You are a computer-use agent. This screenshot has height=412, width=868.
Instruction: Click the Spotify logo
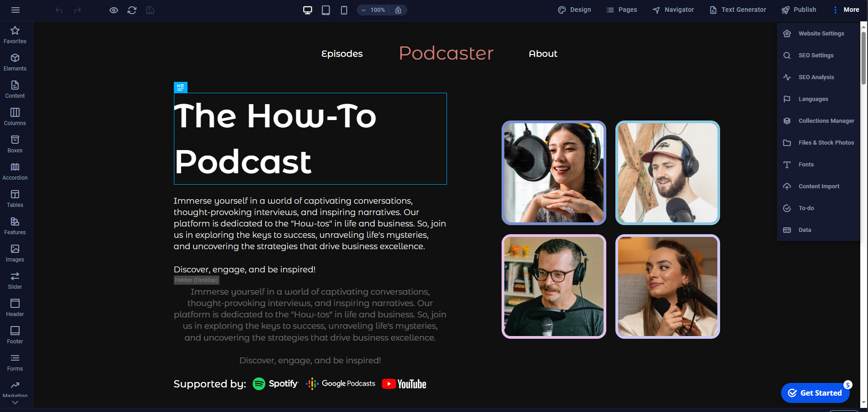pyautogui.click(x=275, y=384)
